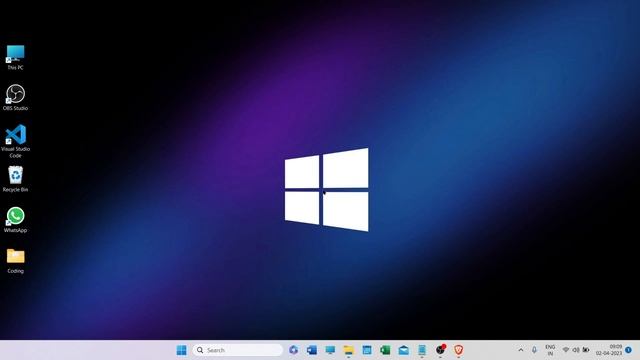This screenshot has height=360, width=640.
Task: Select the Recycle Bin icon
Action: pos(16,179)
